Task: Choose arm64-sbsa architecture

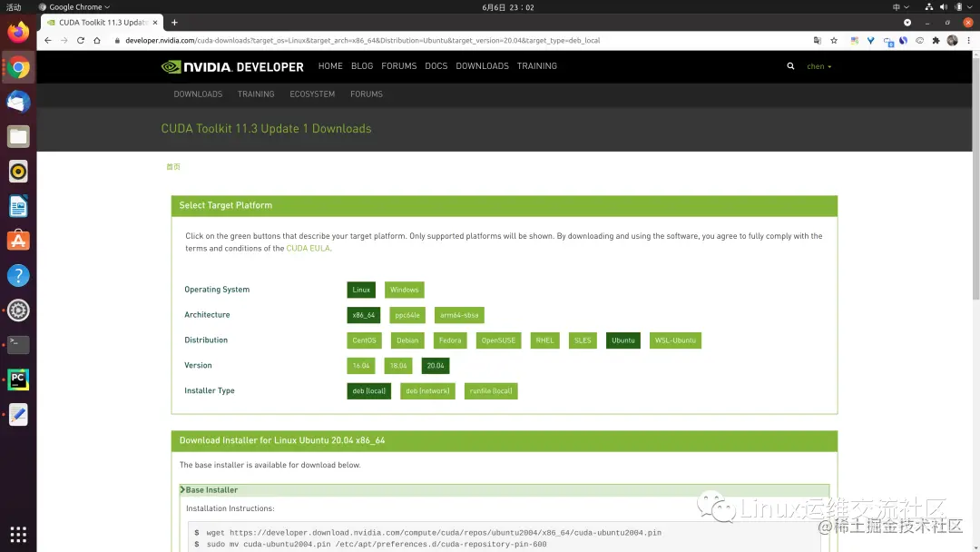Action: [459, 315]
